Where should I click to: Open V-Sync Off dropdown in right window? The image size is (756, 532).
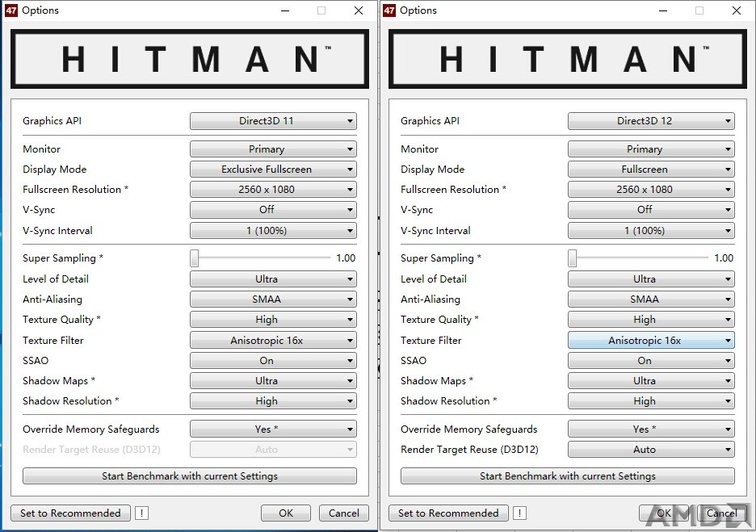point(651,210)
